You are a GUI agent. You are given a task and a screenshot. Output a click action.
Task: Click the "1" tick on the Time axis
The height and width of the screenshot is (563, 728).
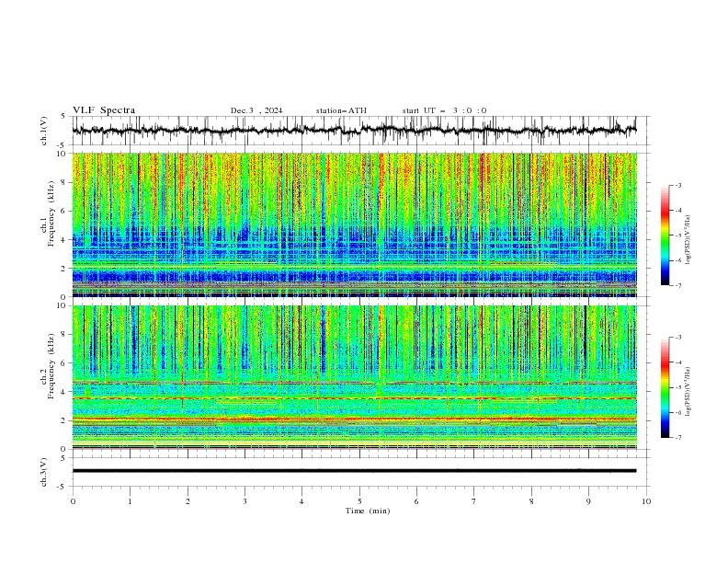tap(130, 501)
